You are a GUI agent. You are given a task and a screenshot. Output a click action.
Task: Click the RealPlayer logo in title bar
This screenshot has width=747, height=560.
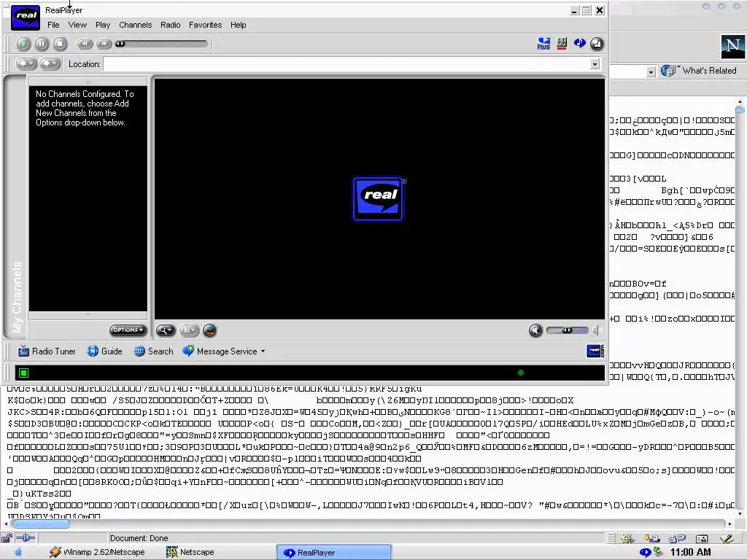point(26,17)
